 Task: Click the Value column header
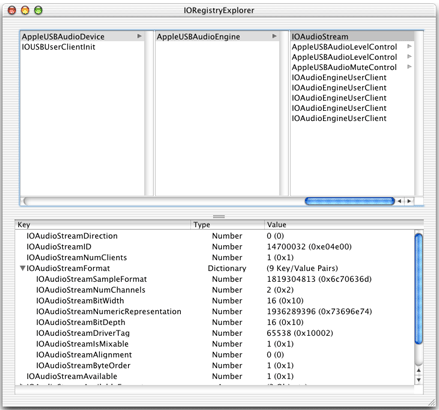[344, 225]
